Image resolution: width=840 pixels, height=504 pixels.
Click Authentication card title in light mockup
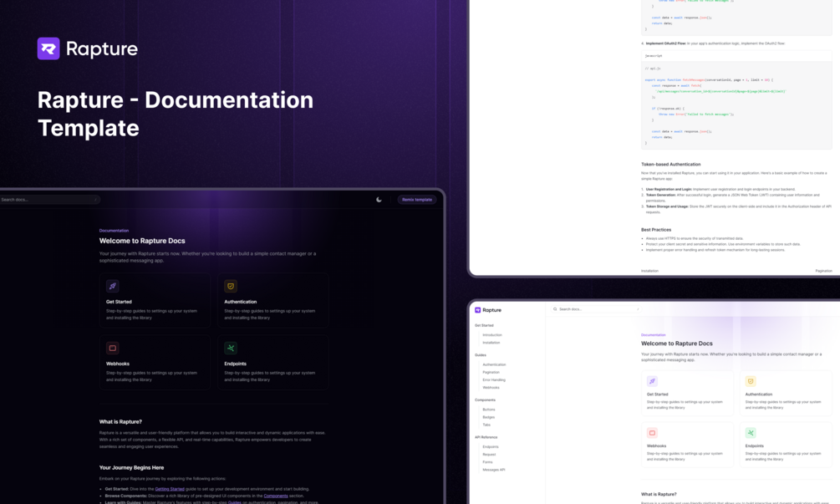coord(759,395)
